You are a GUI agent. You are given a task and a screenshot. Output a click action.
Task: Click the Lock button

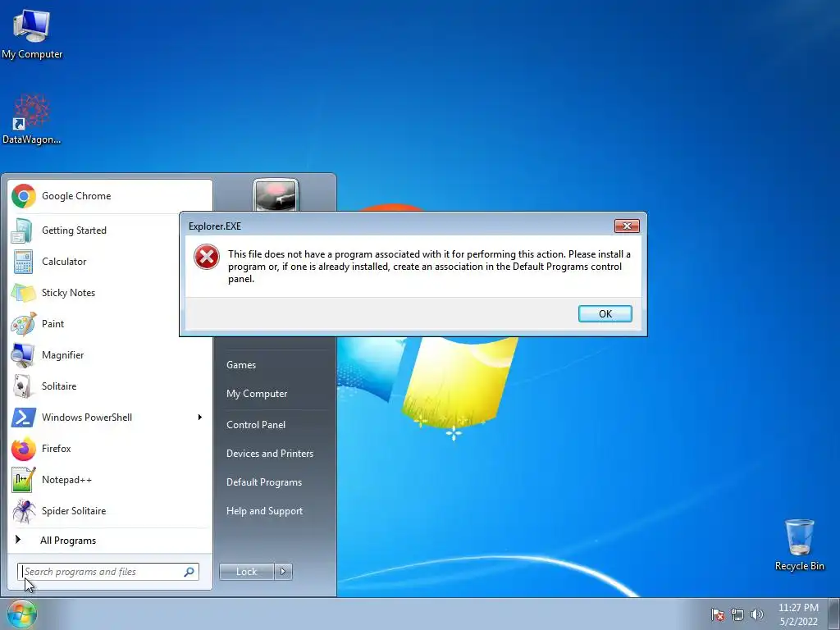246,572
